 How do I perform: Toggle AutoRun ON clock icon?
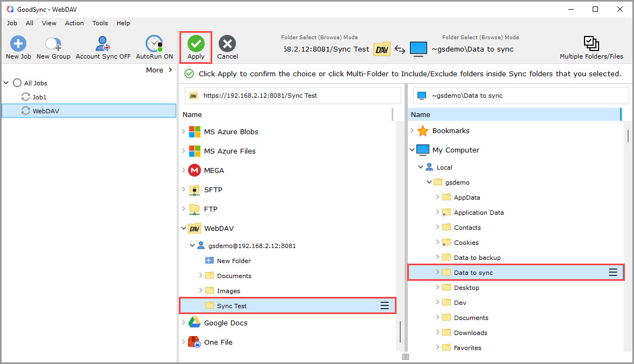pos(154,43)
